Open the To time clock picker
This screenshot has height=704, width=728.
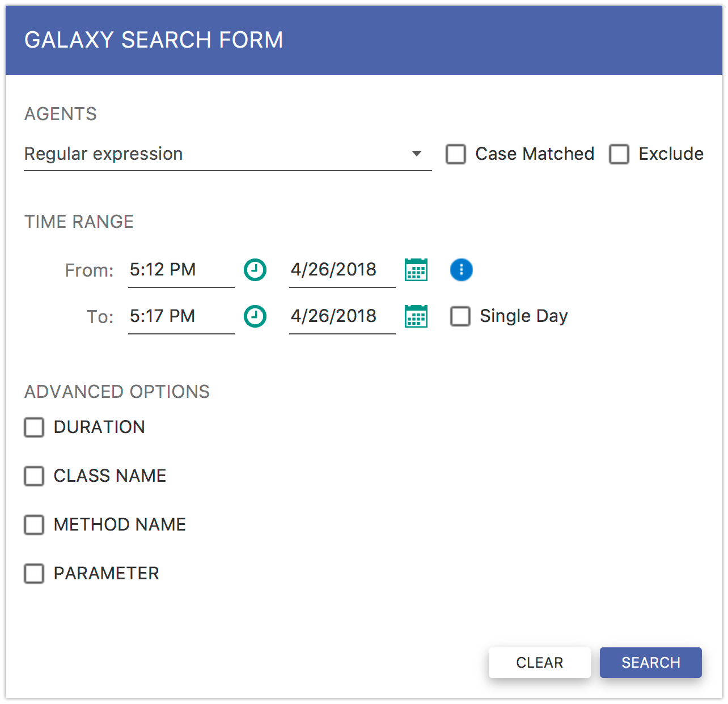pyautogui.click(x=255, y=316)
